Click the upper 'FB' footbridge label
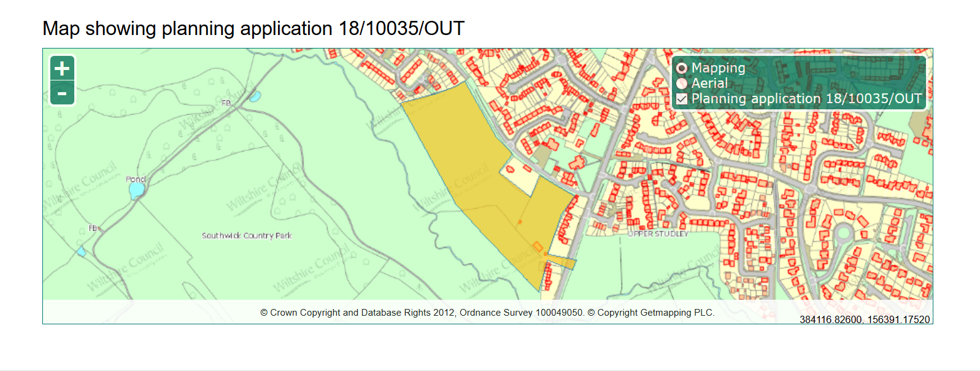This screenshot has height=371, width=980. point(226,103)
